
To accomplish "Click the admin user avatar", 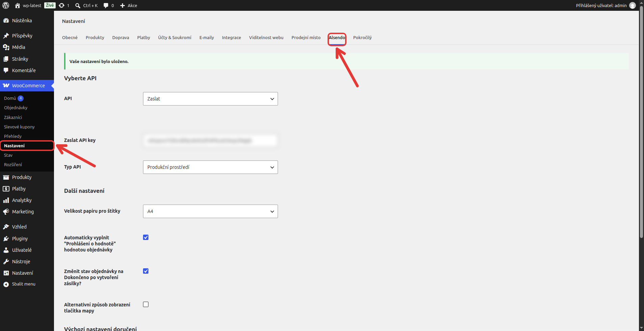I will [633, 5].
